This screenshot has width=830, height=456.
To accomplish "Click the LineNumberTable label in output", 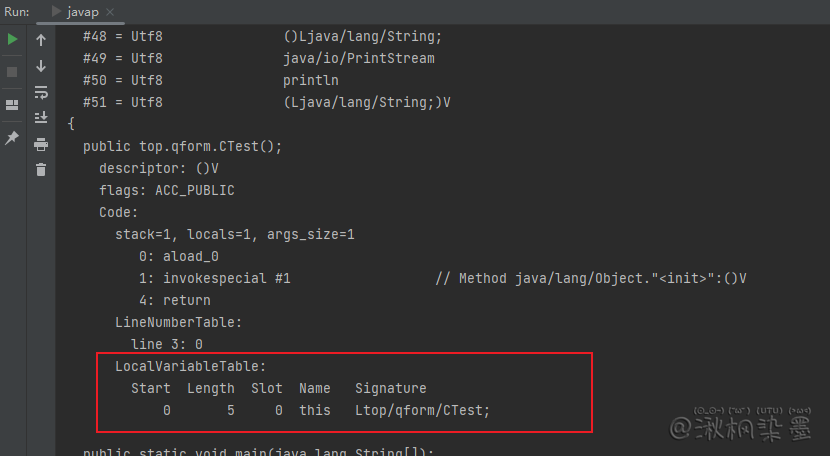I will (x=178, y=322).
